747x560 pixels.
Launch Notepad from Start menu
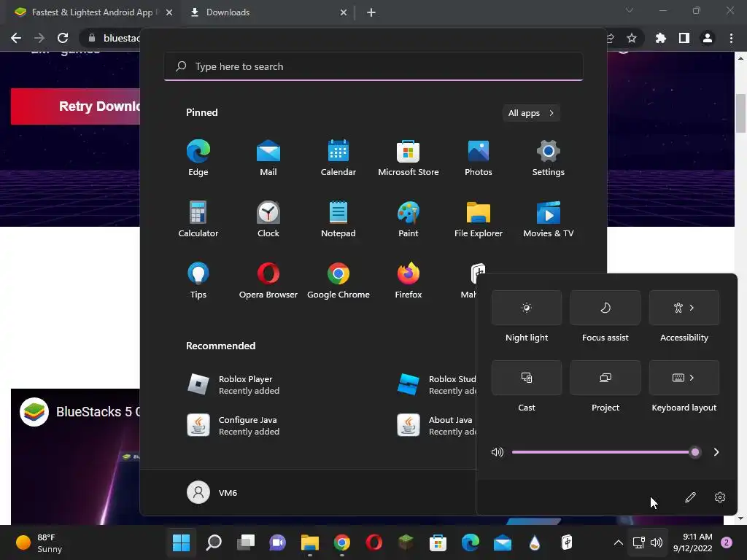click(338, 219)
